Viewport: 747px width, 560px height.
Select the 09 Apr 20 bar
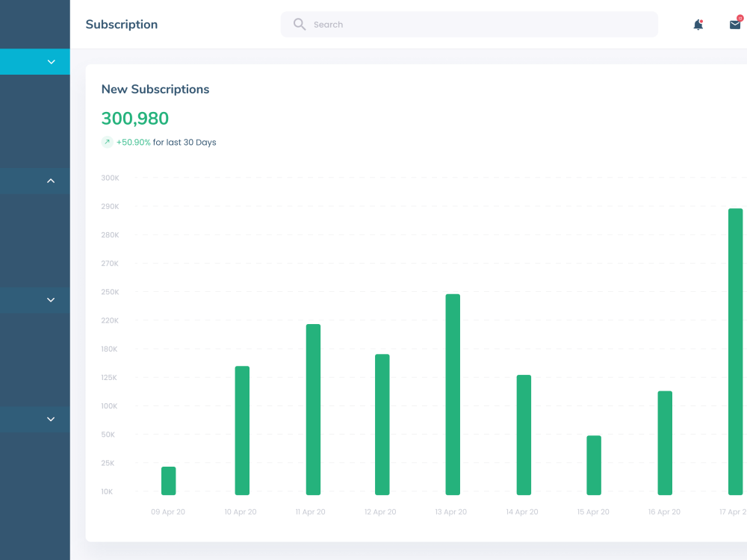coord(169,480)
